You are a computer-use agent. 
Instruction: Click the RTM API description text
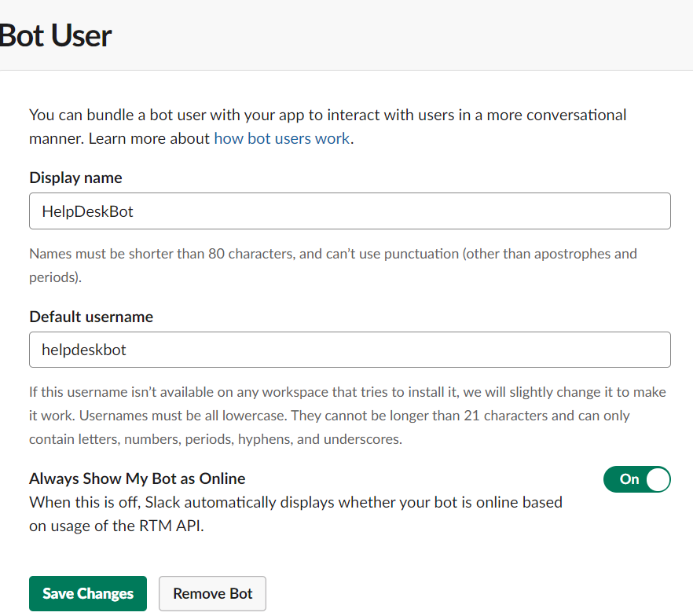coord(295,514)
